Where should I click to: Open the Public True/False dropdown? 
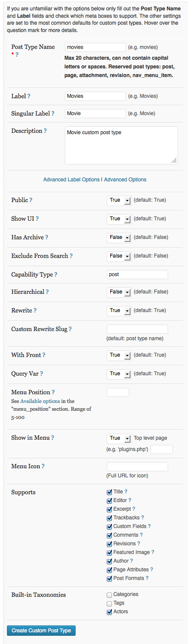click(119, 200)
